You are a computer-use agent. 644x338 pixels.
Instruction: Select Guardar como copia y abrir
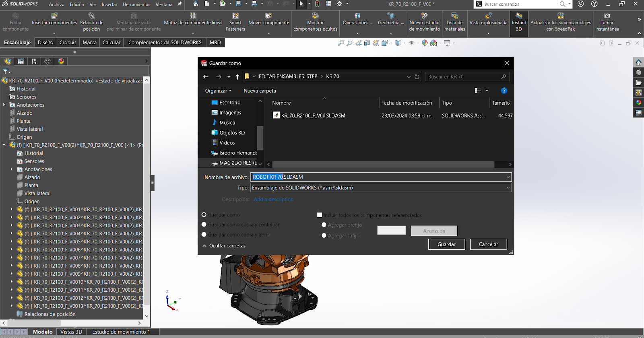(204, 235)
